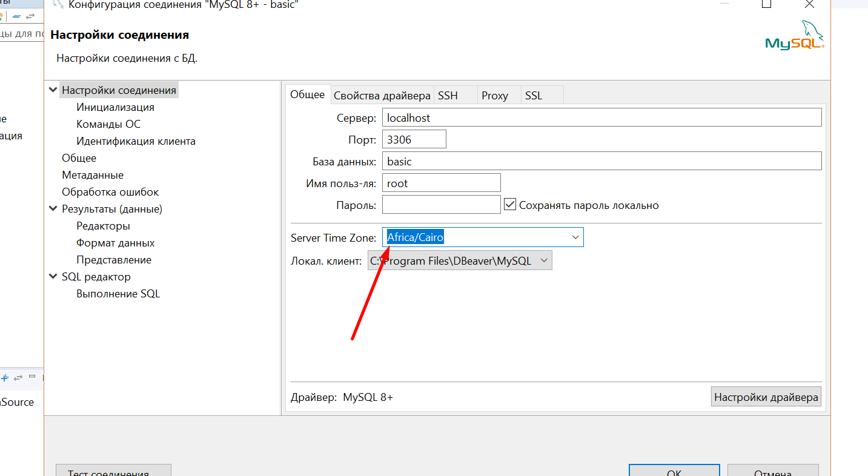This screenshot has height=476, width=868.
Task: Switch to the Свойства драйвера tab
Action: pos(382,96)
